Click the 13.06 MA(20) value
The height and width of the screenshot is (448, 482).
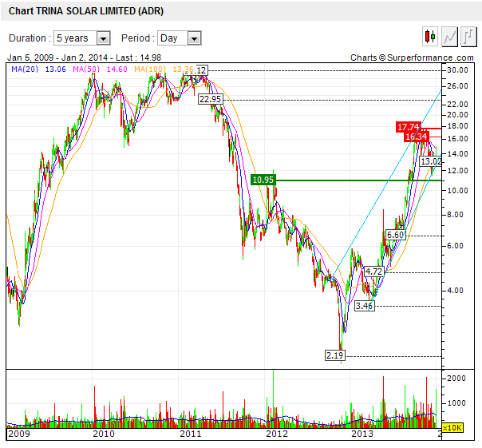tap(56, 69)
